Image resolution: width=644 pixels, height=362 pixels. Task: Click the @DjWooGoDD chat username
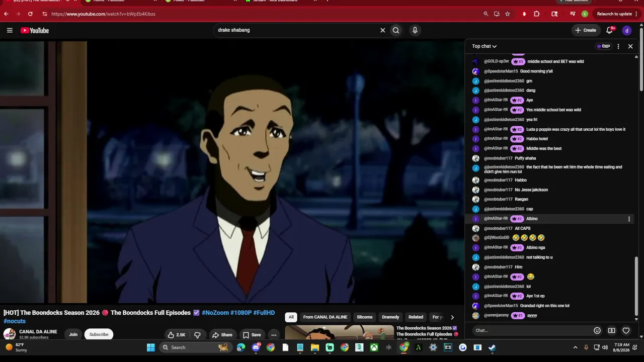tap(497, 238)
